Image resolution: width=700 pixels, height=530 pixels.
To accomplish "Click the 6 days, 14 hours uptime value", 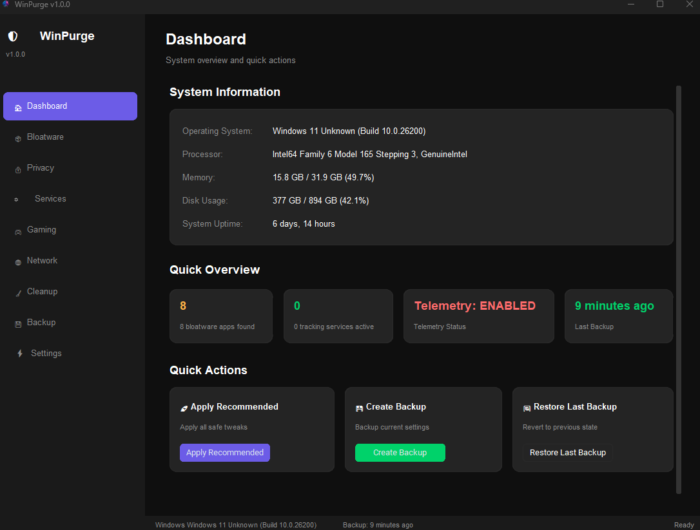I will [304, 224].
